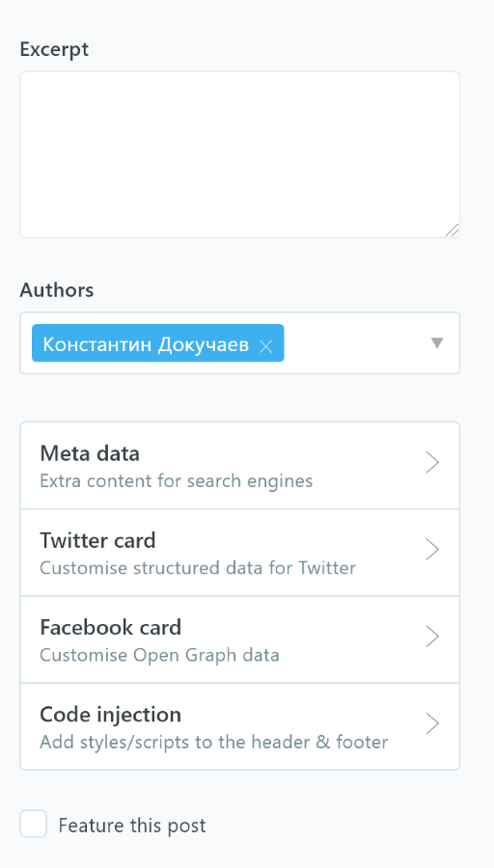
Task: Click the Feature this post label
Action: tap(132, 826)
